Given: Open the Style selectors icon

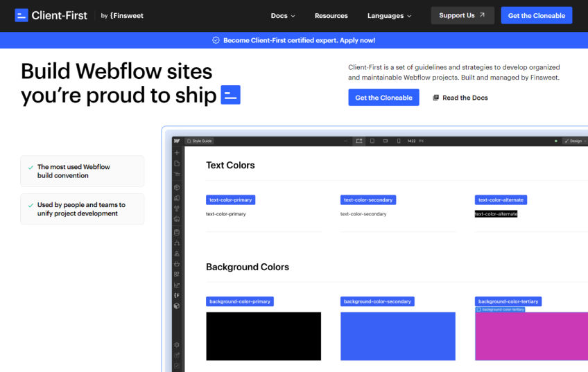Looking at the screenshot, I should (x=177, y=209).
